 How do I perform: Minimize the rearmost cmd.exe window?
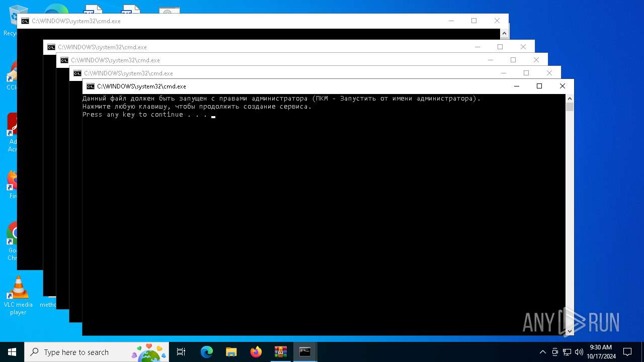point(451,21)
